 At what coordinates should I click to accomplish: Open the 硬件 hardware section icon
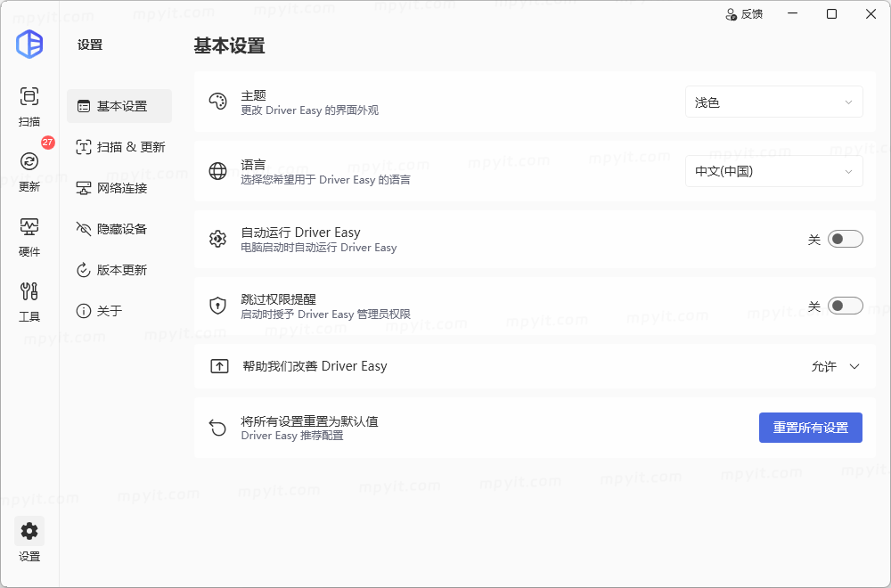tap(29, 226)
